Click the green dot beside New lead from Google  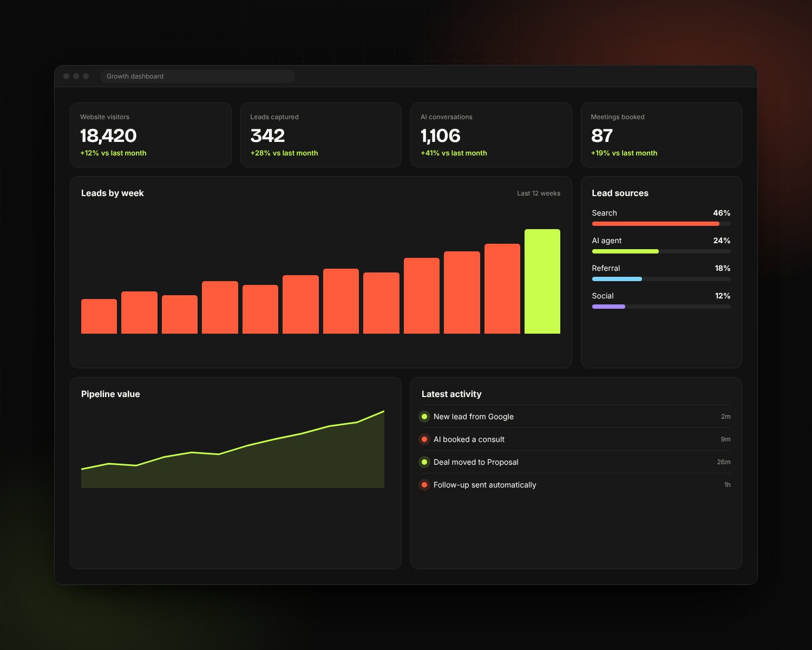424,417
